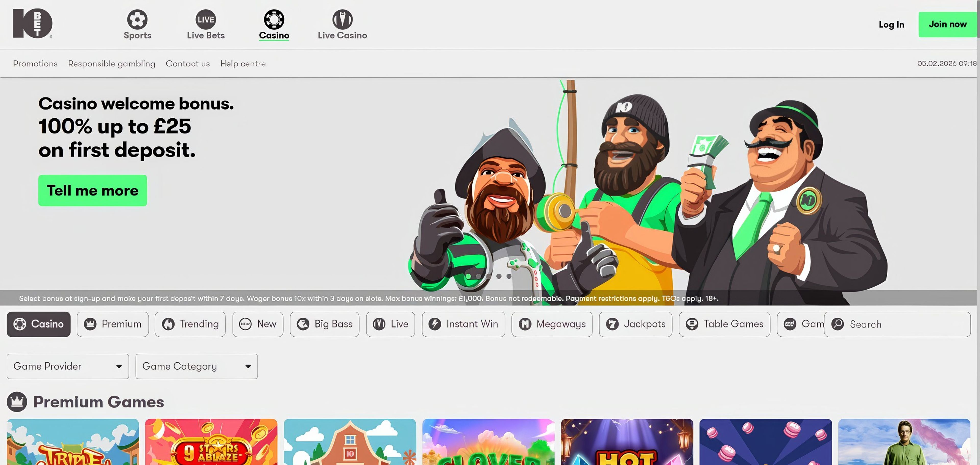Open the Contact us link
The image size is (980, 465).
click(x=188, y=64)
